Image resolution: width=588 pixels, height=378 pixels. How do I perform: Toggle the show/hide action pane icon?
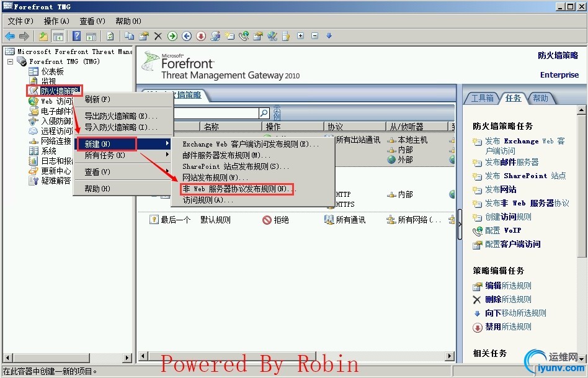[91, 36]
